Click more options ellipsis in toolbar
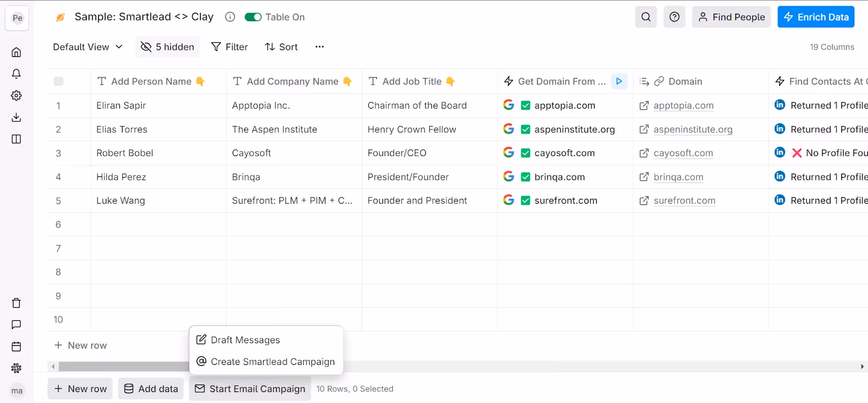Image resolution: width=868 pixels, height=403 pixels. (320, 47)
